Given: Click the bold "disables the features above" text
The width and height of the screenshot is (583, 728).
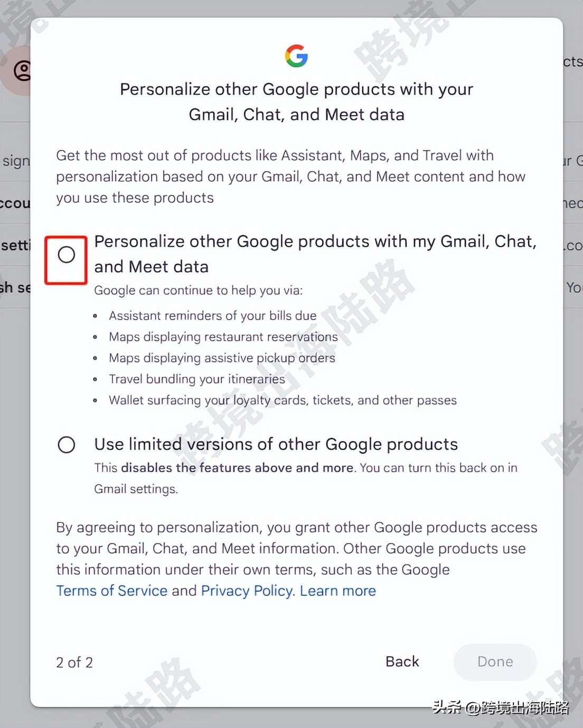Looking at the screenshot, I should 236,468.
